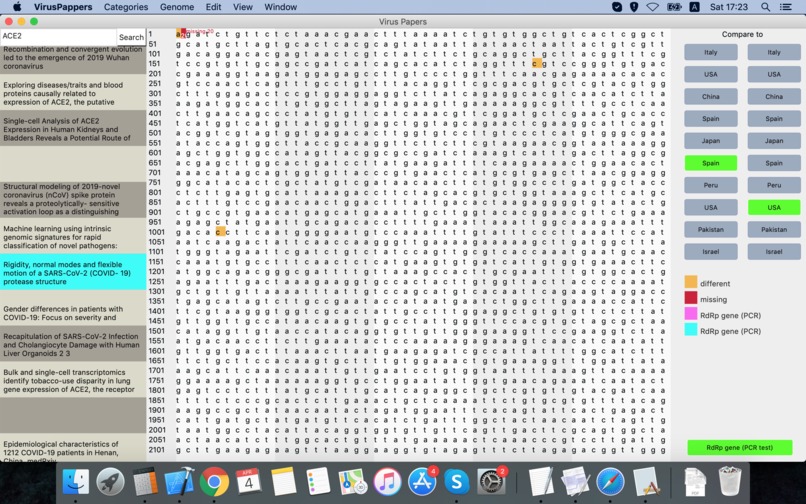Open Notification Center list icon in menu bar
Viewport: 806px width, 504px height.
click(x=785, y=7)
